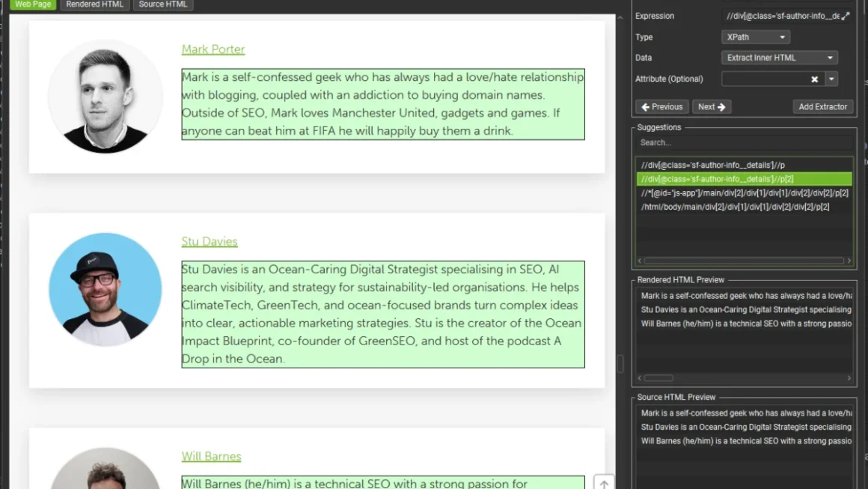868x489 pixels.
Task: Click the Rendered HTML Preview horizontal scrollbar thumb
Action: coord(658,378)
